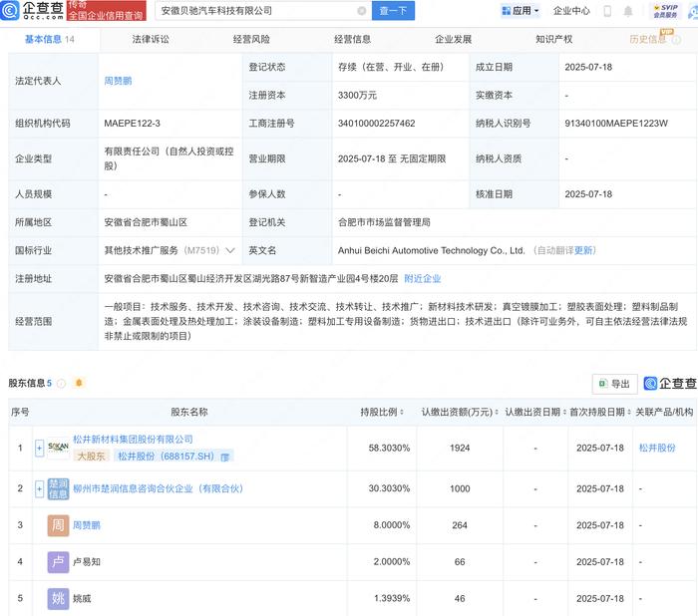Expand shareholder row 柳州市楚润信息咨询
The image size is (698, 616).
pyautogui.click(x=39, y=489)
